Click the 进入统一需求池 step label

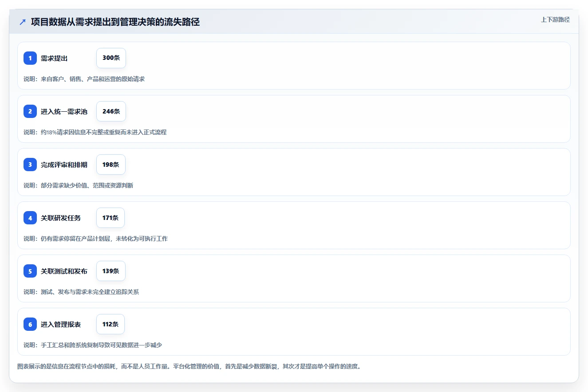[64, 112]
